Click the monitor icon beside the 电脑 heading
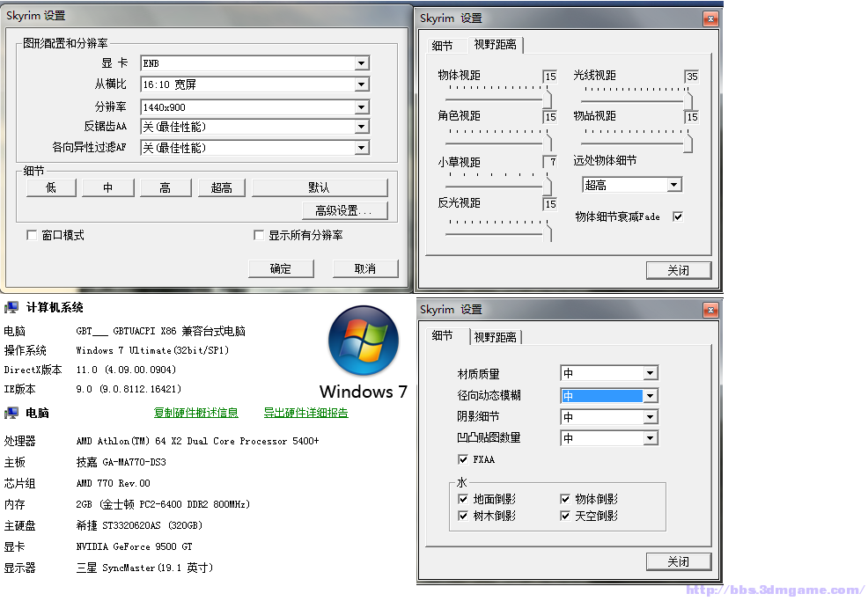 point(11,413)
